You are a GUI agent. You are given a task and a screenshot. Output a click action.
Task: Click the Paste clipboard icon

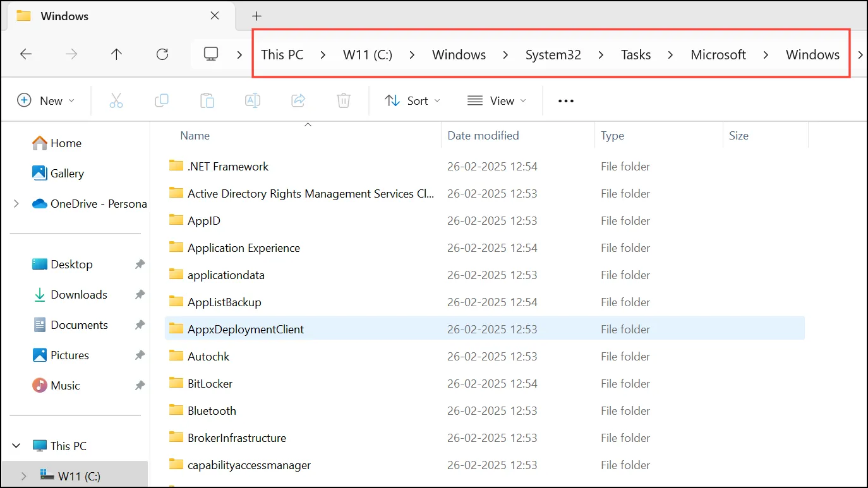pyautogui.click(x=207, y=100)
